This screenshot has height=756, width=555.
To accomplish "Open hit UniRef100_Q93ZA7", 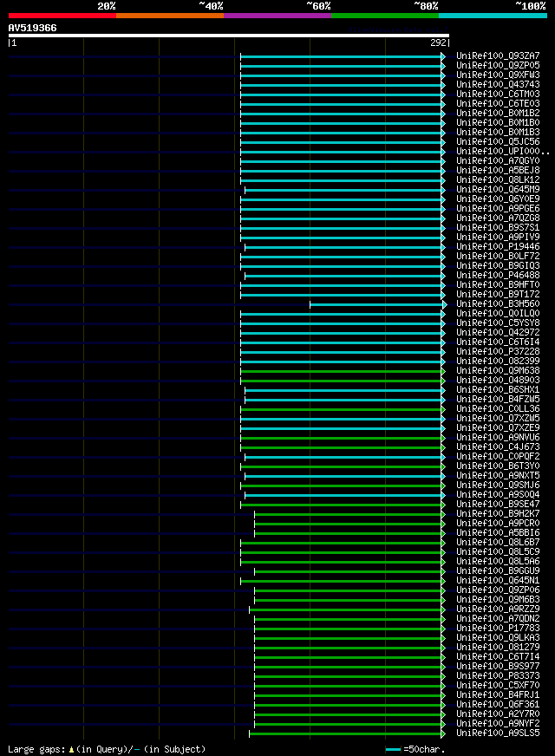I will (498, 56).
